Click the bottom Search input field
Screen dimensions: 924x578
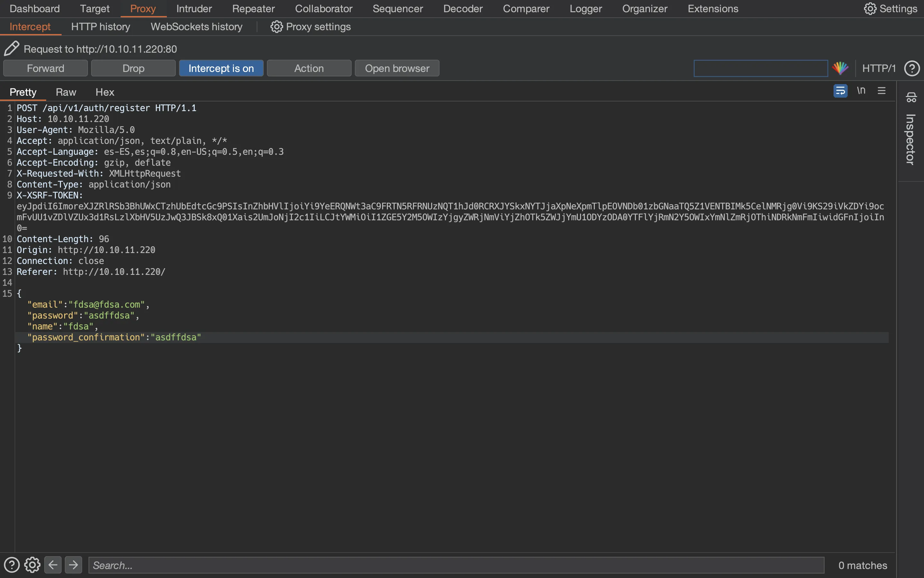[456, 565]
